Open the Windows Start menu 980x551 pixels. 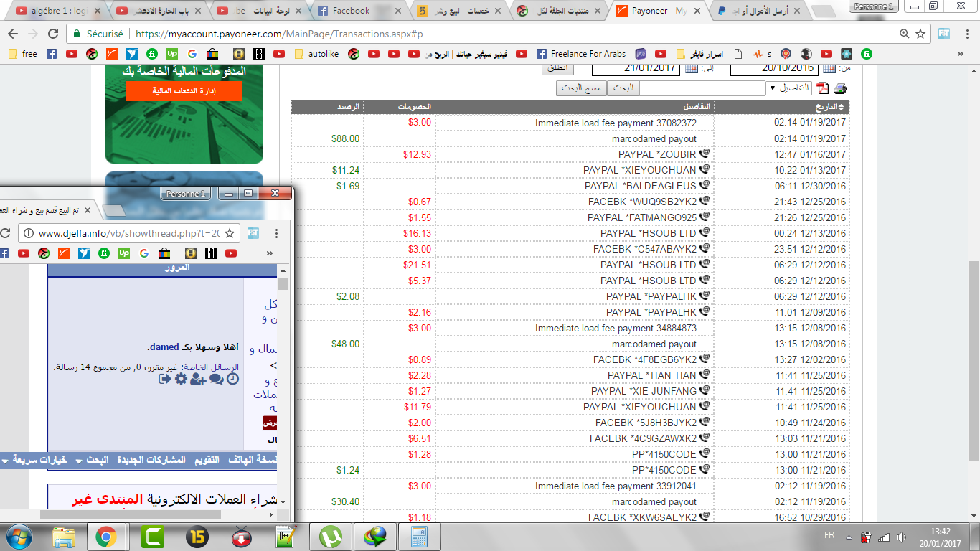[19, 536]
